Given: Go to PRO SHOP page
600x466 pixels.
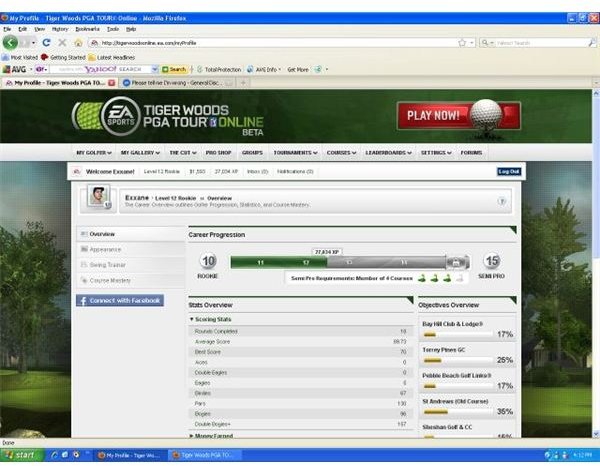Looking at the screenshot, I should [x=218, y=153].
